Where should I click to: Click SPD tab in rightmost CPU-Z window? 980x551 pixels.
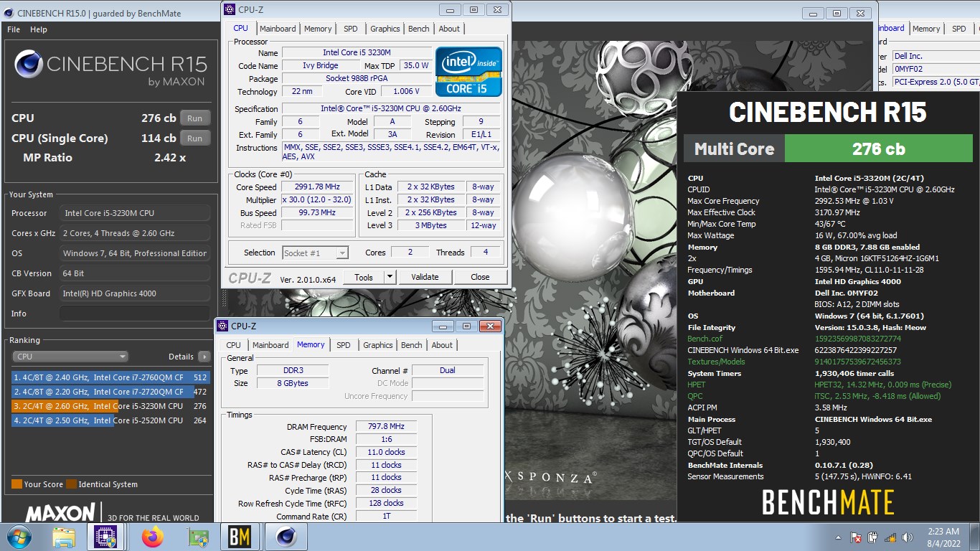pyautogui.click(x=959, y=29)
